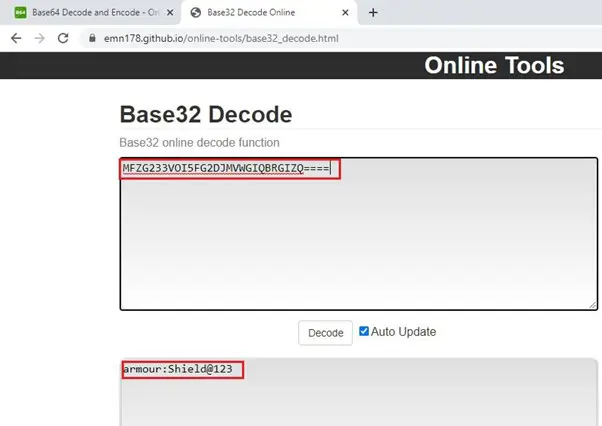Click the browser Back arrow

click(x=15, y=37)
